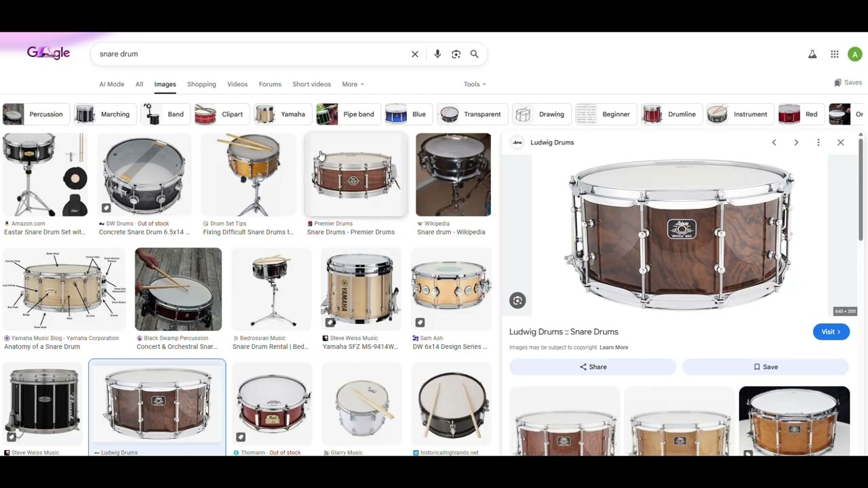Open orange snare related image in preview panel
Viewport: 868px width, 488px height.
794,421
